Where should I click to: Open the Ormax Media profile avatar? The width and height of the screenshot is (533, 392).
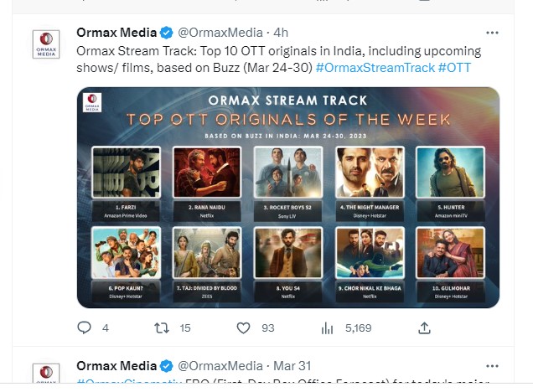[x=46, y=44]
